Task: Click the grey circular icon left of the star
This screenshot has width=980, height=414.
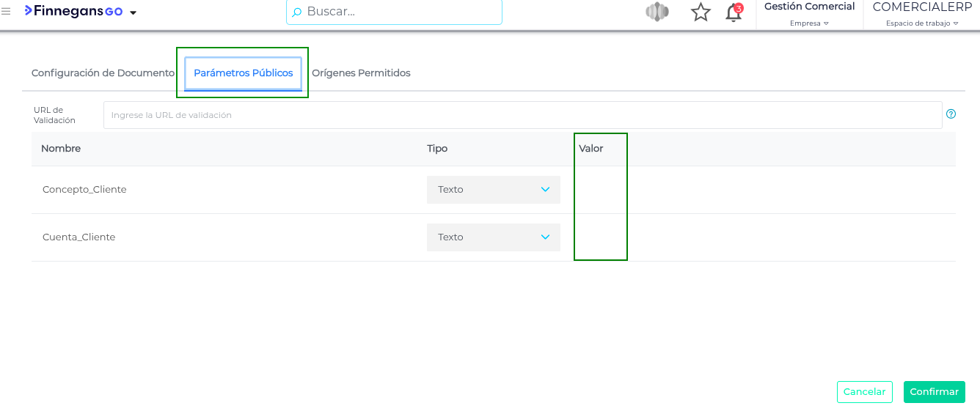Action: 657,12
